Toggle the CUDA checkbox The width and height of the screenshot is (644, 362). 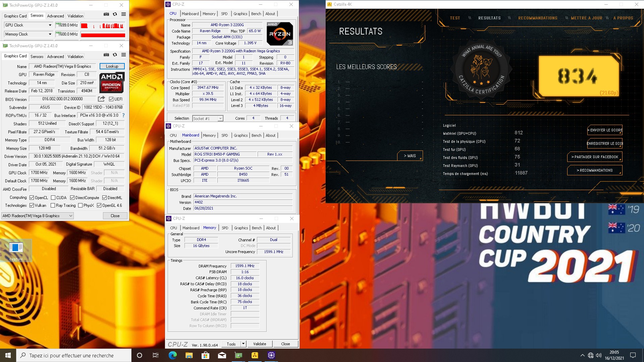(53, 198)
